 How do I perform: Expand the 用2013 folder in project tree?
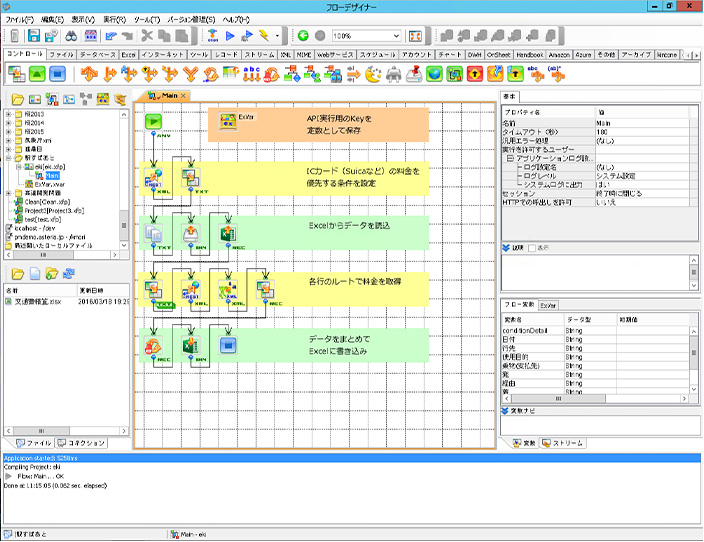[x=9, y=113]
